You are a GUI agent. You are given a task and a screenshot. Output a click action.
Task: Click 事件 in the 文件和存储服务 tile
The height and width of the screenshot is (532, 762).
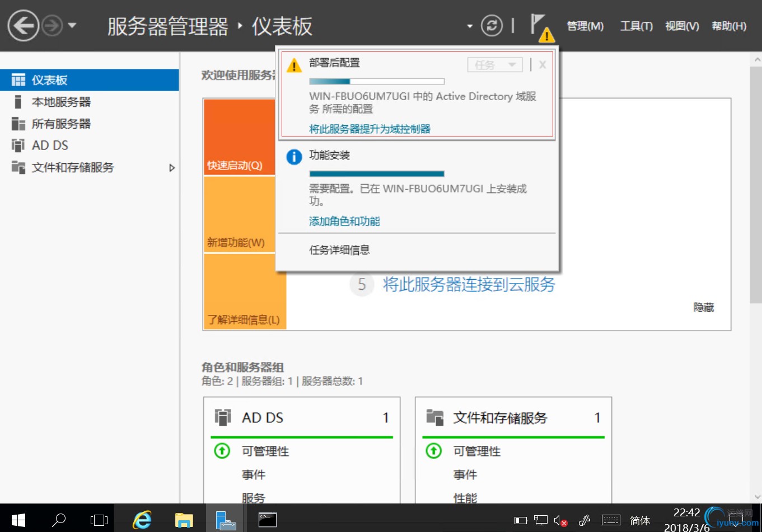point(465,475)
